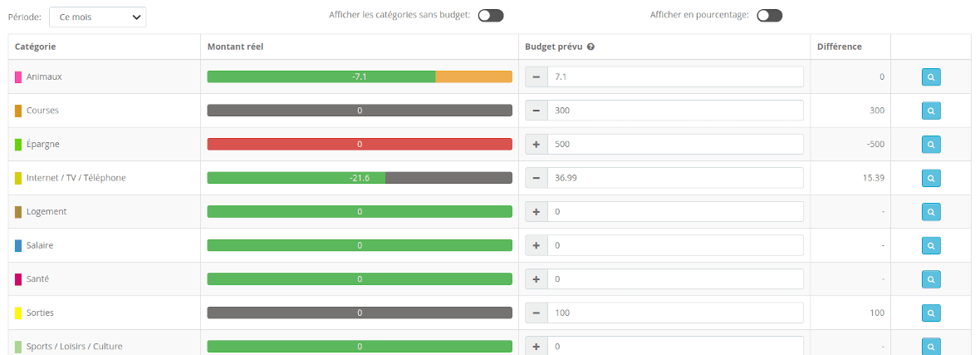Click the magnifier icon in Salaire row
The image size is (980, 355).
coord(931,246)
